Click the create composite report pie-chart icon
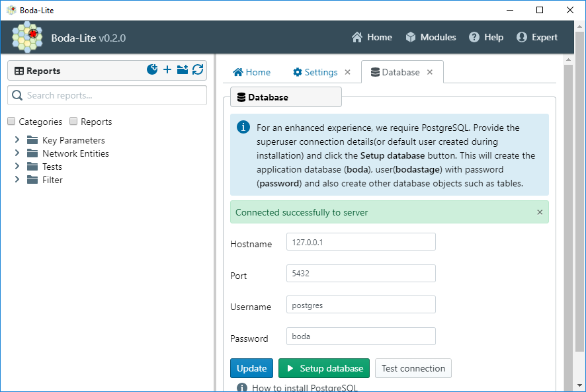The width and height of the screenshot is (586, 392). tap(152, 69)
